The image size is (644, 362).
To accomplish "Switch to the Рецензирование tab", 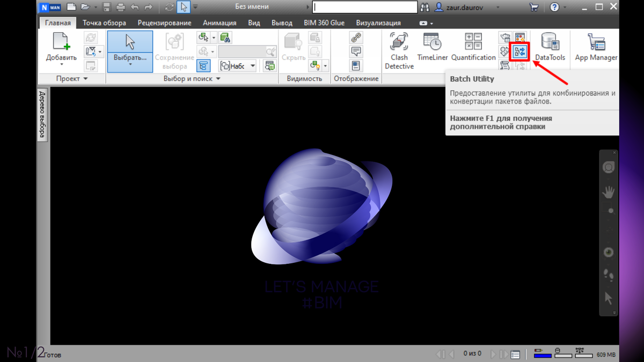I will (164, 23).
